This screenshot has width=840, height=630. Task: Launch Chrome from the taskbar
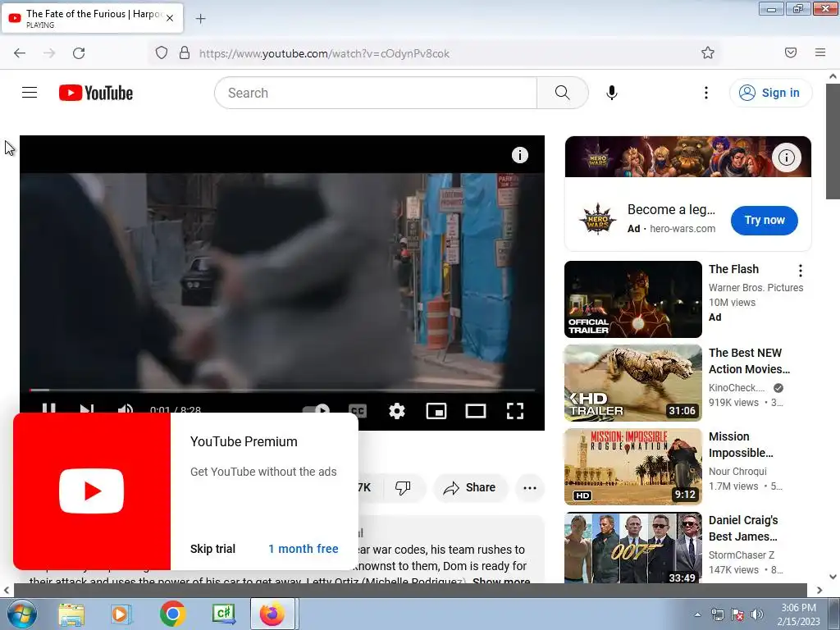tap(172, 614)
